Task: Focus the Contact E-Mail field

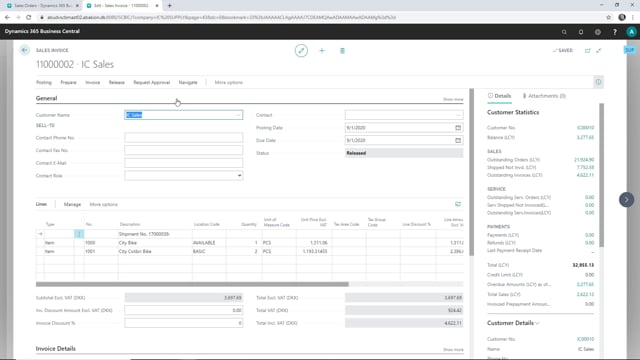Action: coord(184,163)
